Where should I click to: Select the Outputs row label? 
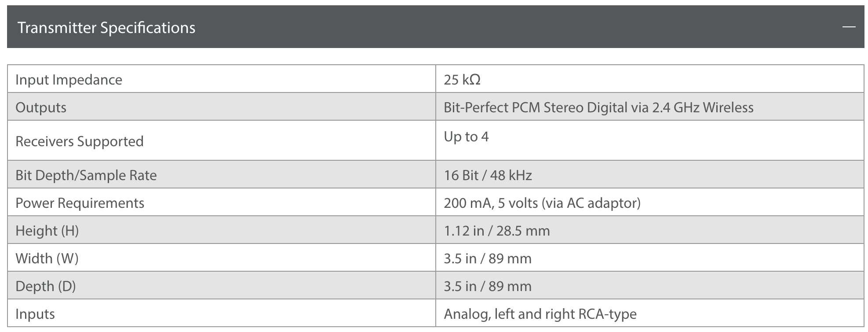(41, 107)
